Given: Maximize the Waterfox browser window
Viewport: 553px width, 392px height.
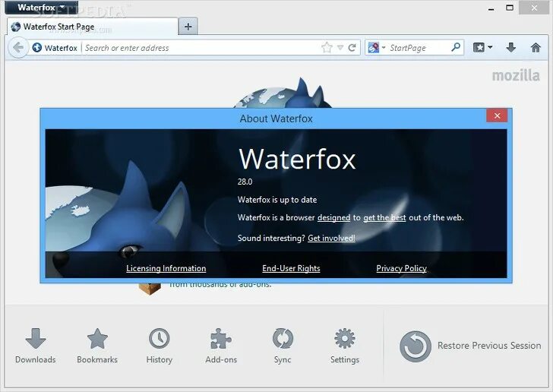Looking at the screenshot, I should [x=510, y=8].
